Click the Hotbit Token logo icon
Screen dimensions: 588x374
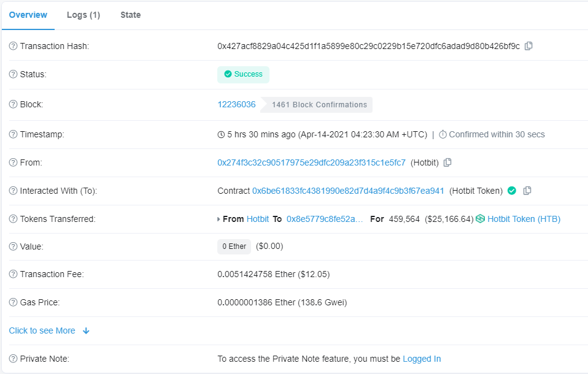pos(480,219)
